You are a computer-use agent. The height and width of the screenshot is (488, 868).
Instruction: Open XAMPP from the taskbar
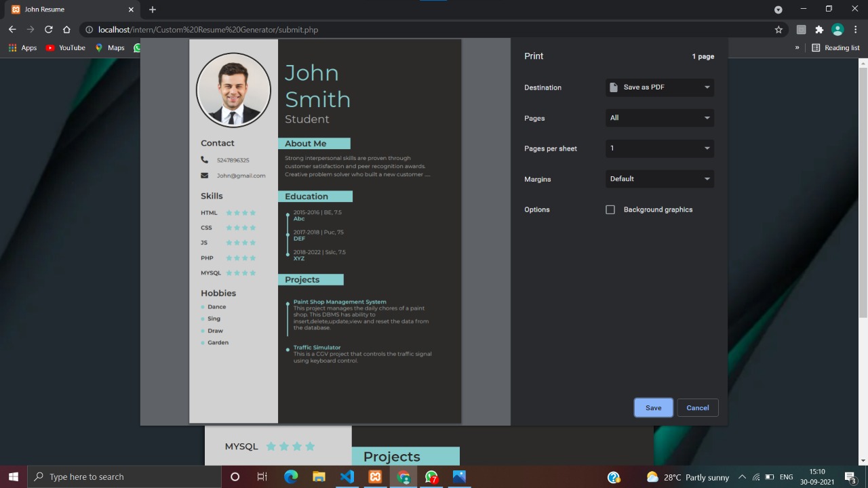coord(375,477)
